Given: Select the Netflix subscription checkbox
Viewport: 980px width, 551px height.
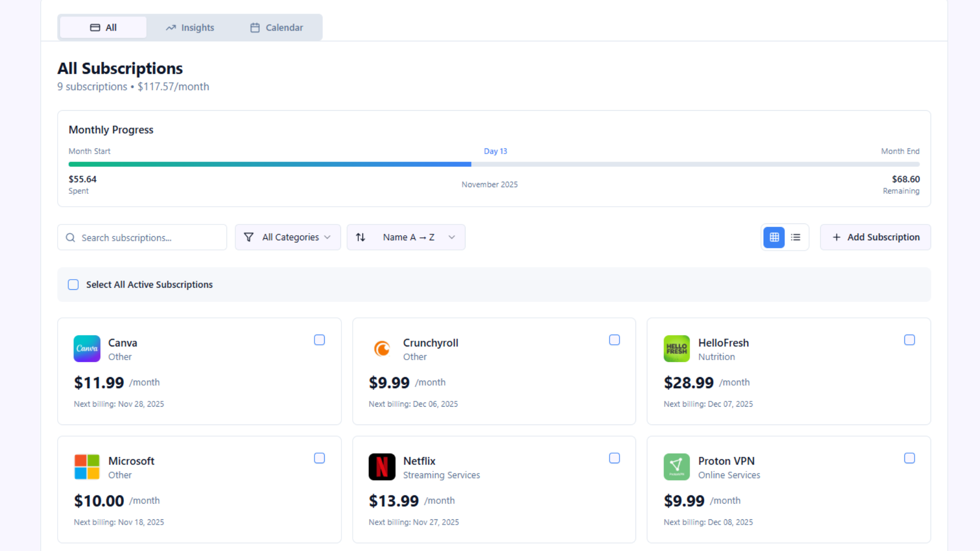Looking at the screenshot, I should click(x=615, y=458).
